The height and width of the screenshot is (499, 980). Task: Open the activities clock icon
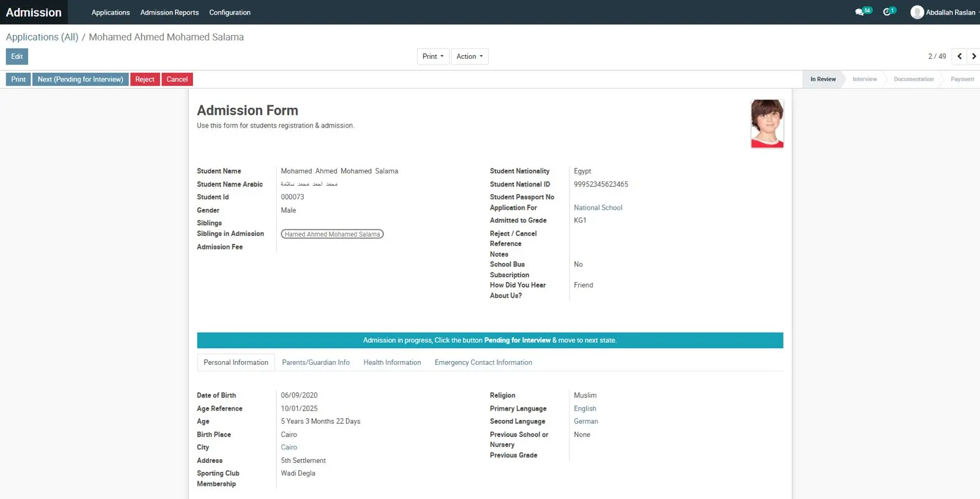[x=887, y=12]
